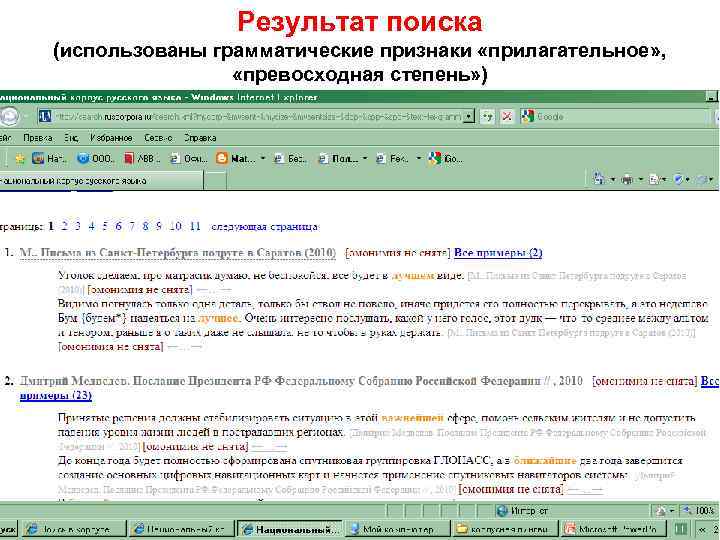
Task: Go to results page 3
Action: 78,226
